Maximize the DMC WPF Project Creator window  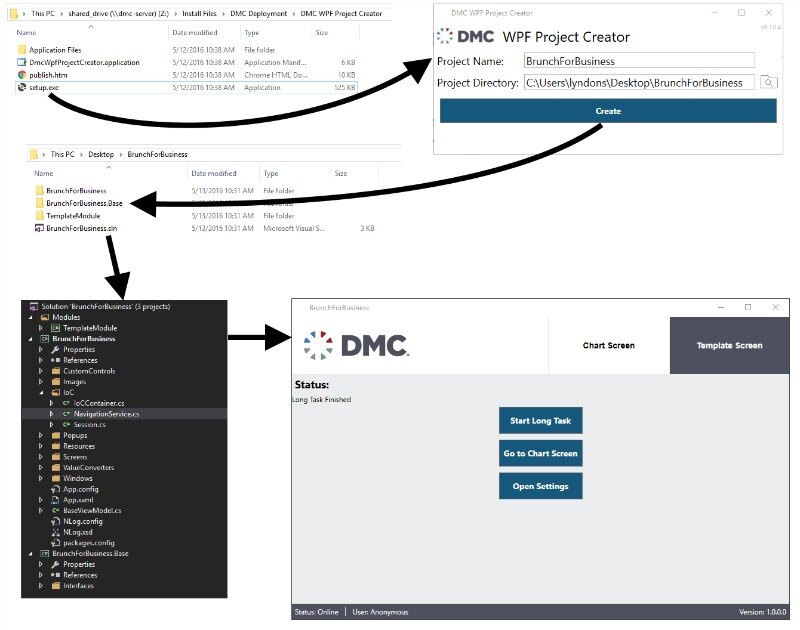click(x=741, y=13)
